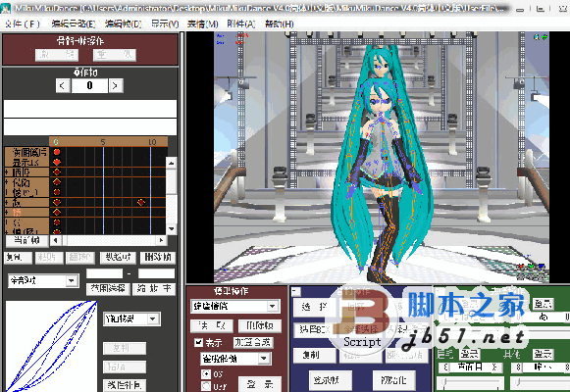This screenshot has width=570, height=392.
Task: Click the other morph slider
Action: [x=541, y=383]
